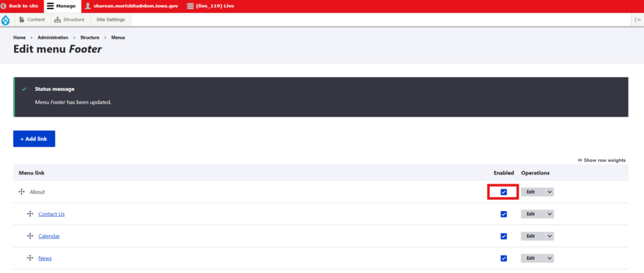The width and height of the screenshot is (644, 273).
Task: Toggle the Enabled checkbox for Calendar
Action: coord(503,236)
